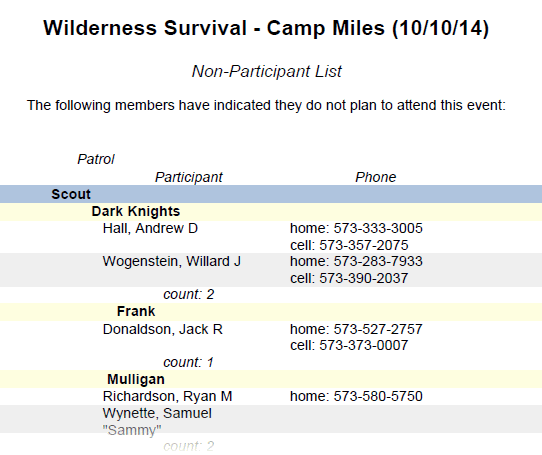Click home phone 573-333-3005
The height and width of the screenshot is (455, 542).
(378, 229)
